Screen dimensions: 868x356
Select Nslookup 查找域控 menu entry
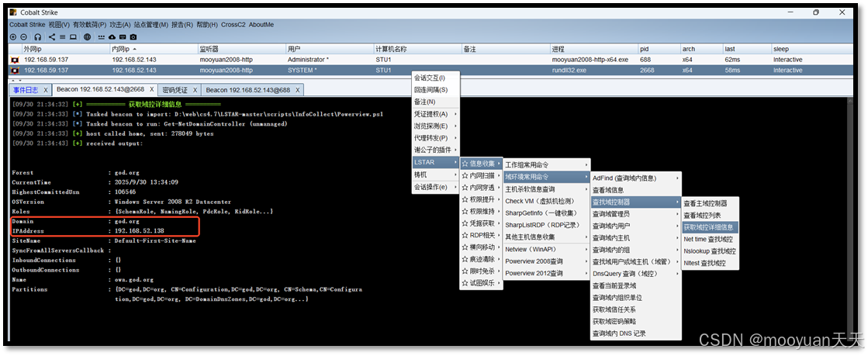pyautogui.click(x=710, y=251)
